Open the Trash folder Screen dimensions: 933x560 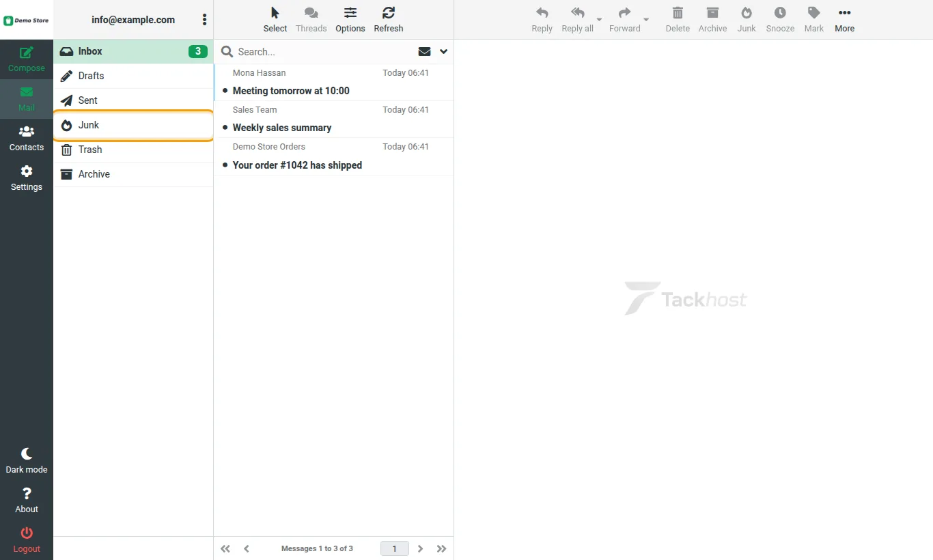[x=133, y=150]
